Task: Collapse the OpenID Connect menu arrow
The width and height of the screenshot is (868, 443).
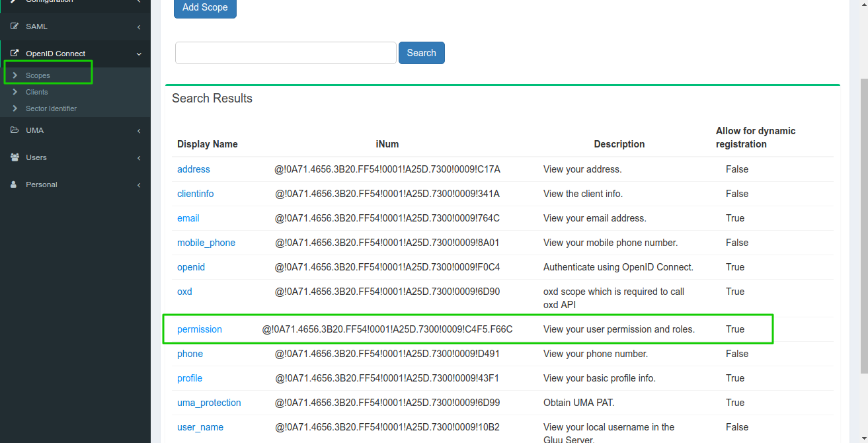Action: tap(139, 54)
